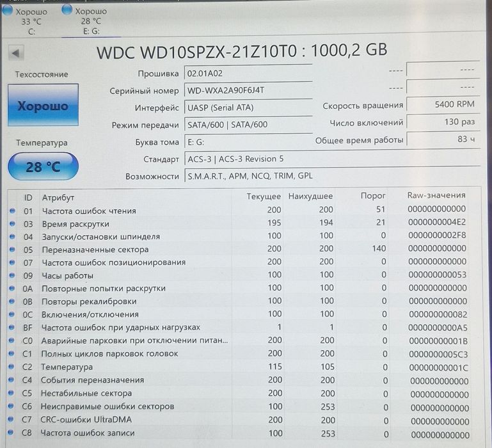Click raw value 0000000002F8
Viewport: 492px width, 448px height.
(x=437, y=235)
